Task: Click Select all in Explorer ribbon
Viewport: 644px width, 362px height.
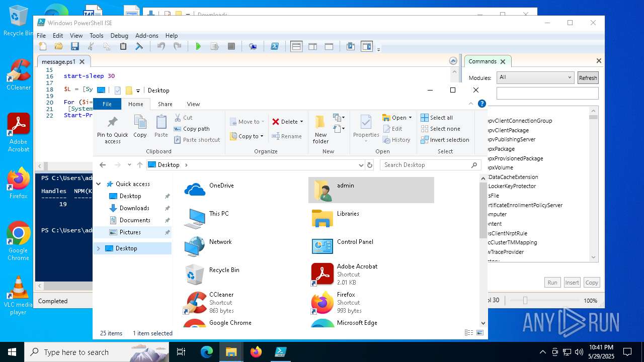Action: coord(437,118)
